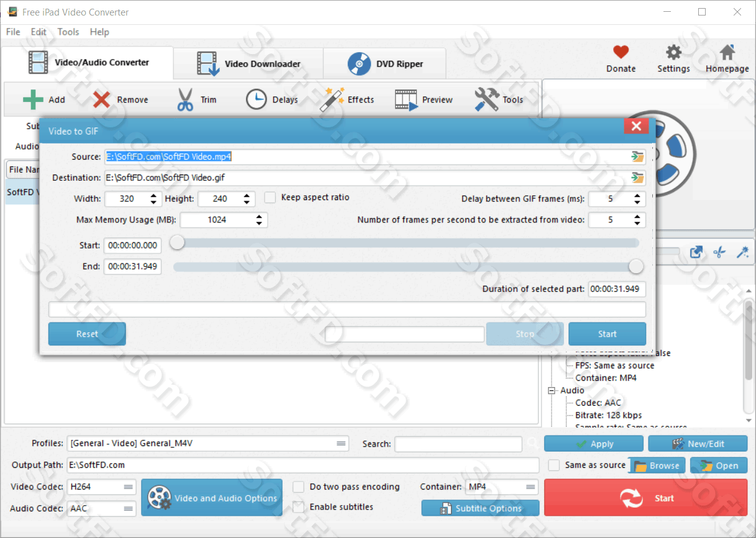Open the Preview film icon
The image size is (756, 538).
(406, 99)
